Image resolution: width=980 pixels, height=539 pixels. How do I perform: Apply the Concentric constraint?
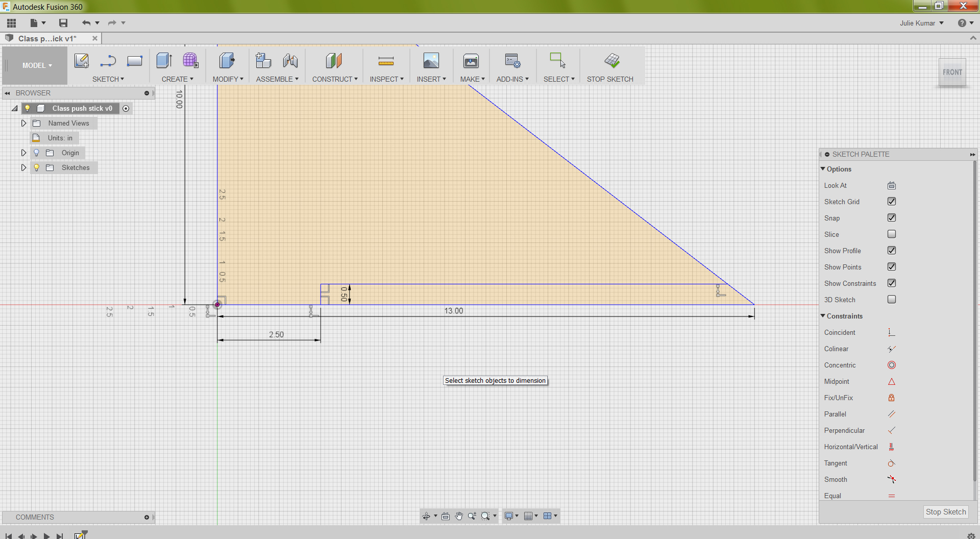[x=892, y=365]
